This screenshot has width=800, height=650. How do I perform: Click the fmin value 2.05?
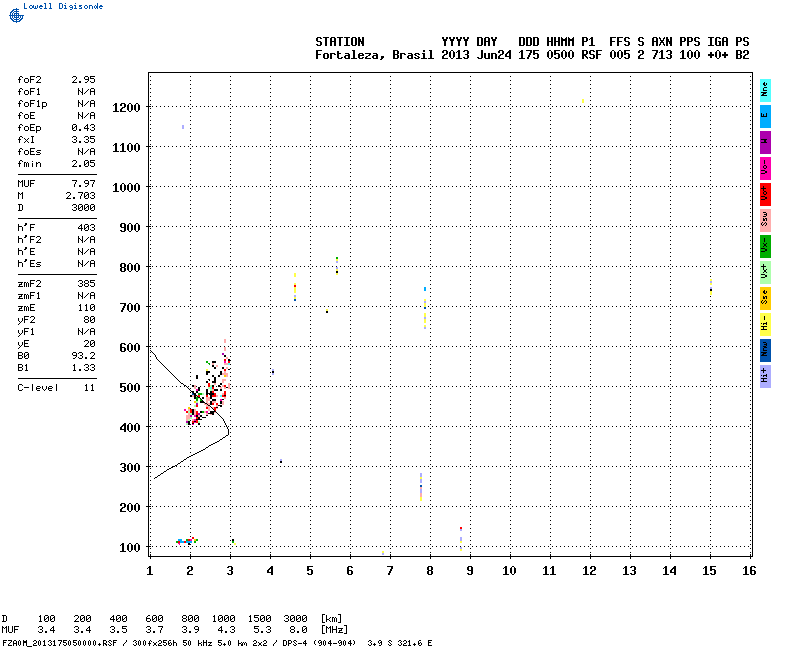(83, 164)
